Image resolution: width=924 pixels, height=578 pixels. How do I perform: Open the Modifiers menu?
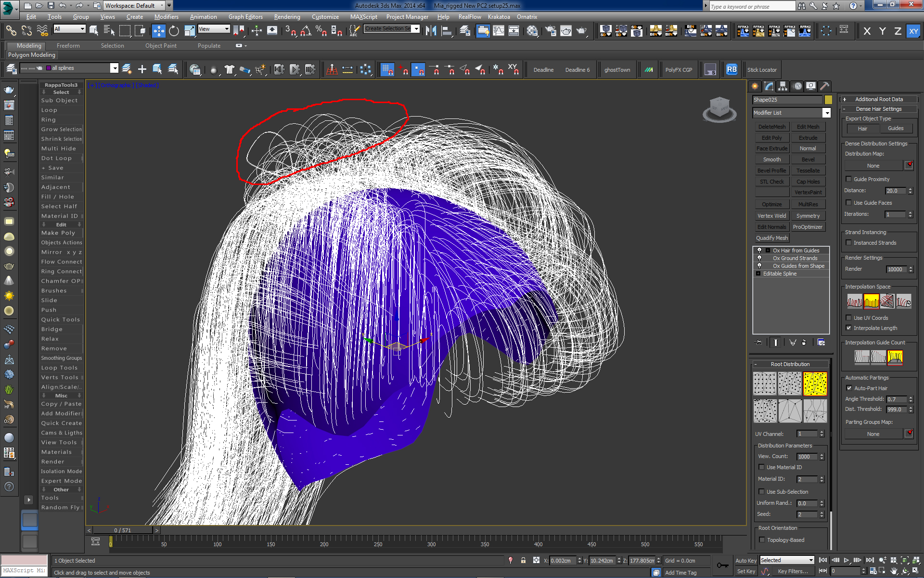pyautogui.click(x=166, y=17)
